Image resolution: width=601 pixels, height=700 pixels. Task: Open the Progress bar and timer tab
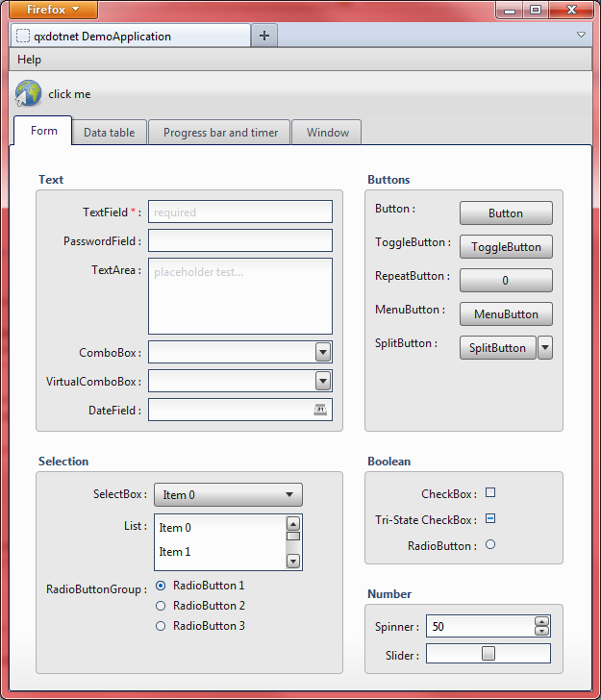click(x=220, y=132)
